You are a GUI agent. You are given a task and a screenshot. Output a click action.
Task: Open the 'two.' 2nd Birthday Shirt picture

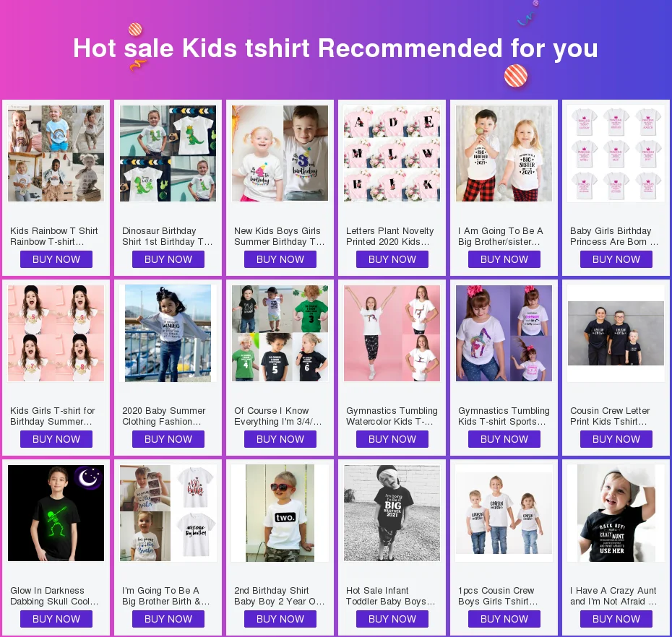280,513
